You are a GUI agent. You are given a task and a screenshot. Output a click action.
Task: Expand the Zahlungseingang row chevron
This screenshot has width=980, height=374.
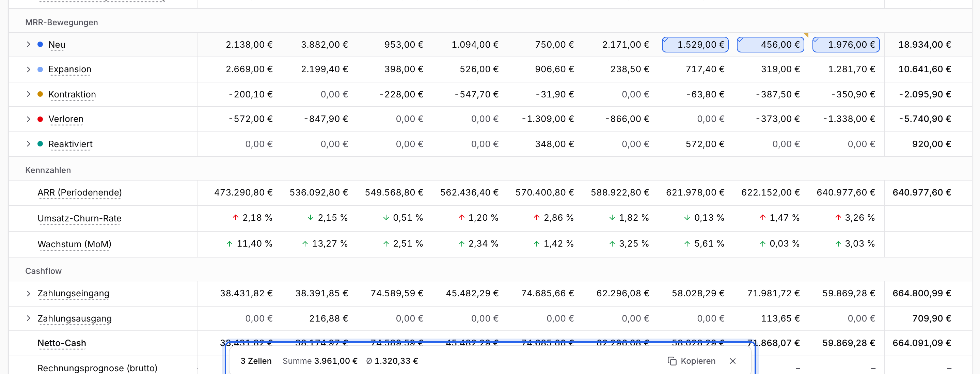(29, 293)
